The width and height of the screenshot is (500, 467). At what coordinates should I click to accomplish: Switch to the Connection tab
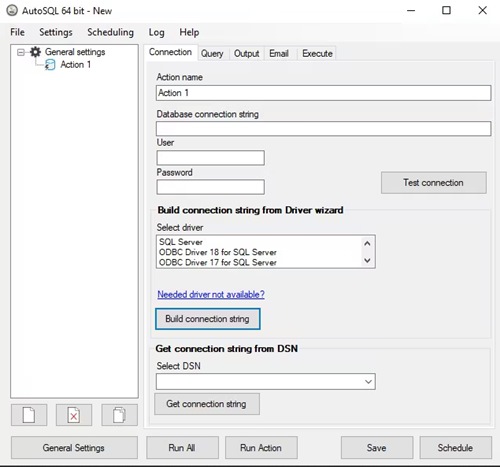click(x=170, y=52)
